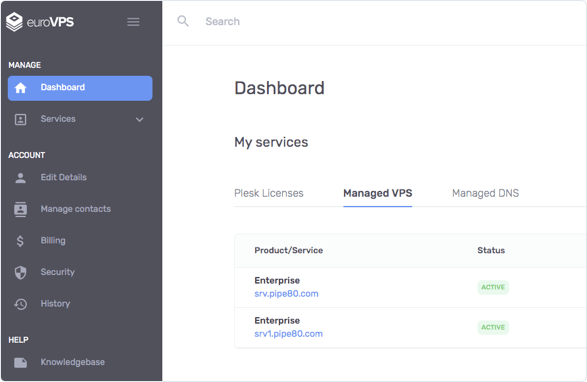Click the Dashboard home icon
This screenshot has width=587, height=382.
[x=20, y=88]
